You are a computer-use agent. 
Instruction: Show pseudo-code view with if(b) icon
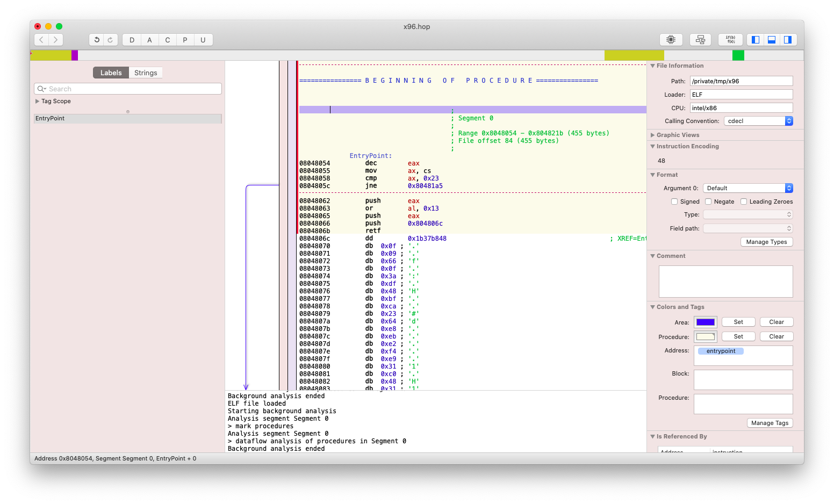(730, 40)
